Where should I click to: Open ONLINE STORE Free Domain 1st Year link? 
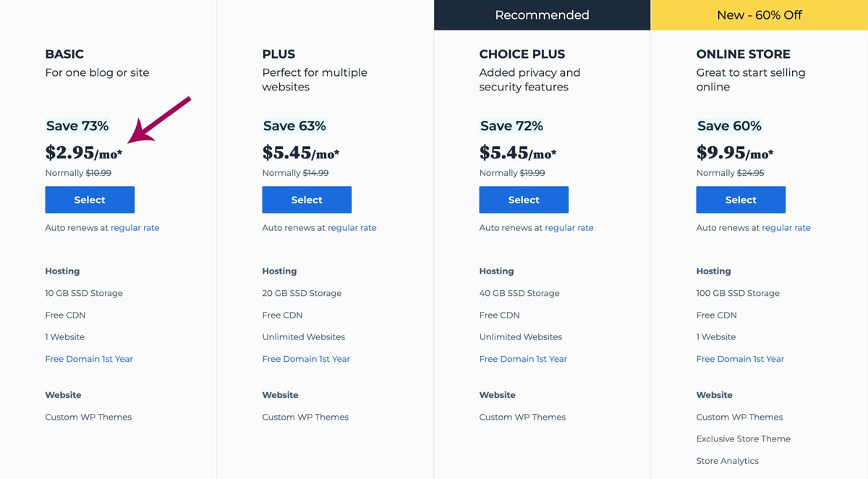click(740, 359)
